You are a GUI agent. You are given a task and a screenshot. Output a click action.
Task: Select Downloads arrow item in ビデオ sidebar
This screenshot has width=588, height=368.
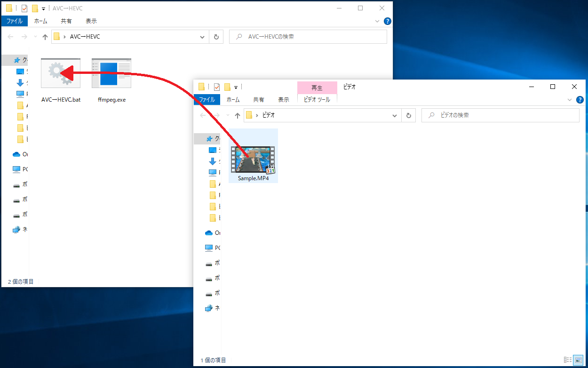pos(213,161)
